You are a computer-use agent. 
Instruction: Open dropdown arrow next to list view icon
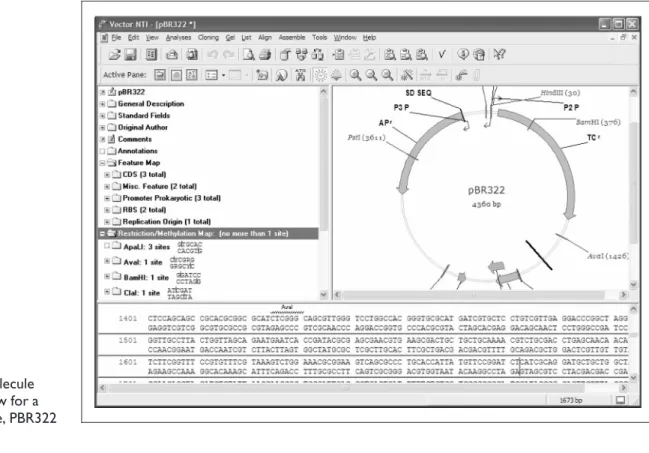point(223,75)
